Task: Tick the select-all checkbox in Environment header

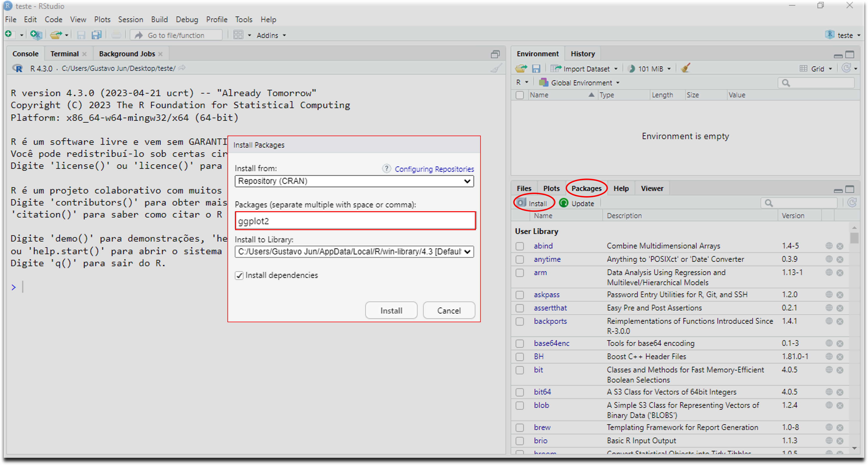Action: coord(520,95)
